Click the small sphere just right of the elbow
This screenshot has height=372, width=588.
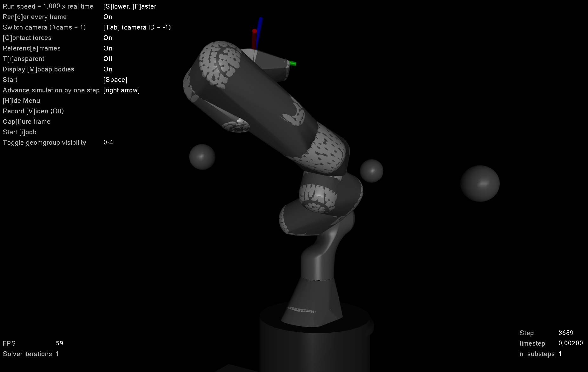372,171
